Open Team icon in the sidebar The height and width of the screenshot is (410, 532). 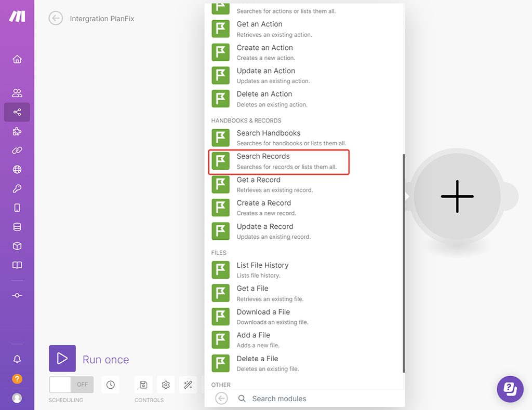[17, 93]
